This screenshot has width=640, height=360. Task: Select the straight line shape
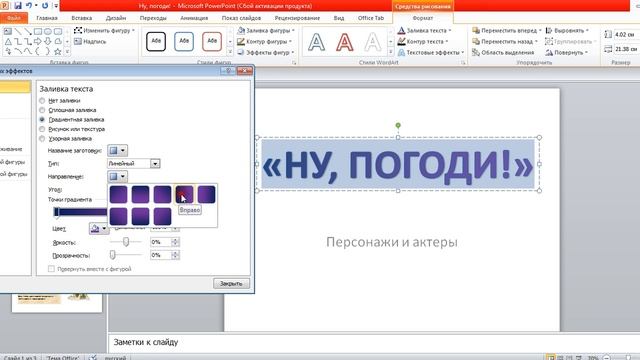[x=18, y=31]
